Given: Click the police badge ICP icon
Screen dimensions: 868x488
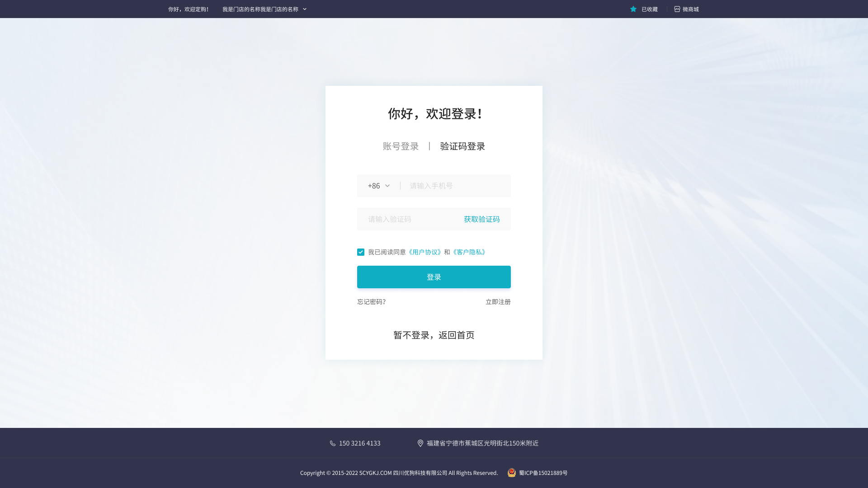Looking at the screenshot, I should point(512,473).
